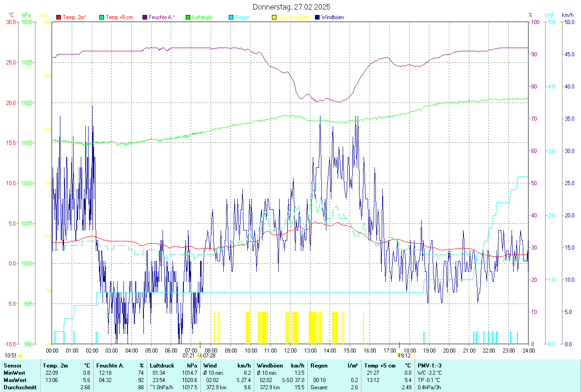Click the 'Wind' column header in table
The height and width of the screenshot is (392, 581).
[210, 365]
